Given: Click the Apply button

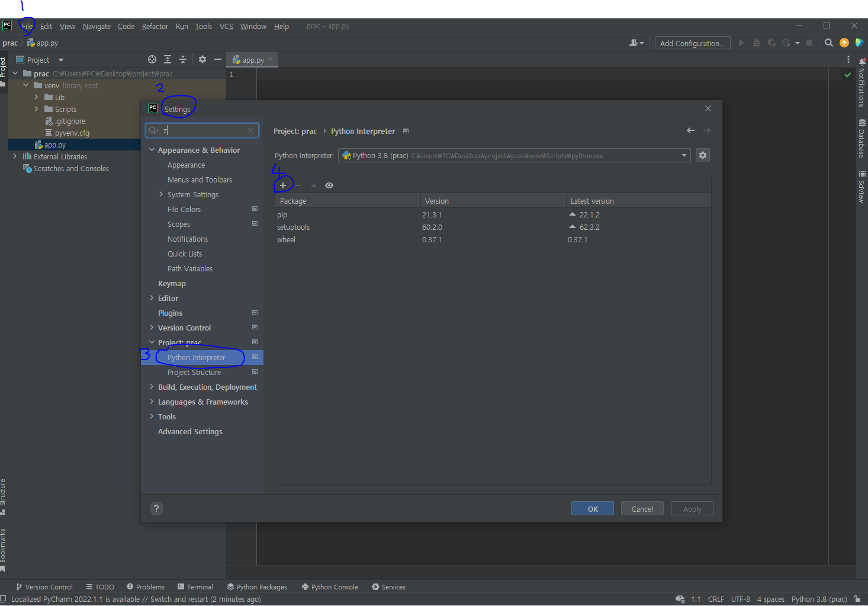Looking at the screenshot, I should pyautogui.click(x=692, y=509).
